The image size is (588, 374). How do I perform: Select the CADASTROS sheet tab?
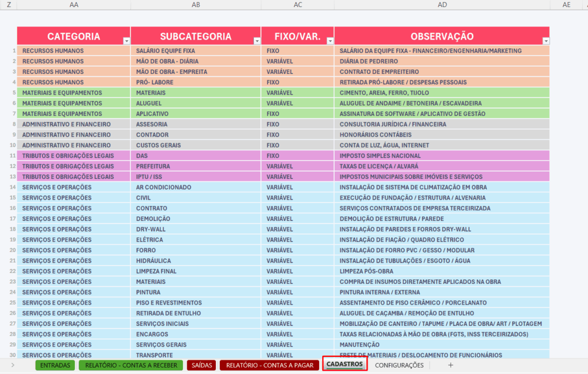[x=345, y=364]
